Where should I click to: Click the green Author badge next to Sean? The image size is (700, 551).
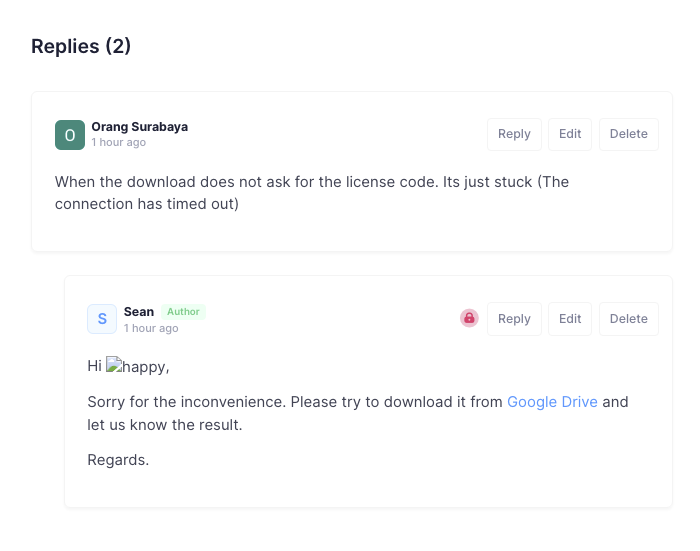pyautogui.click(x=183, y=312)
